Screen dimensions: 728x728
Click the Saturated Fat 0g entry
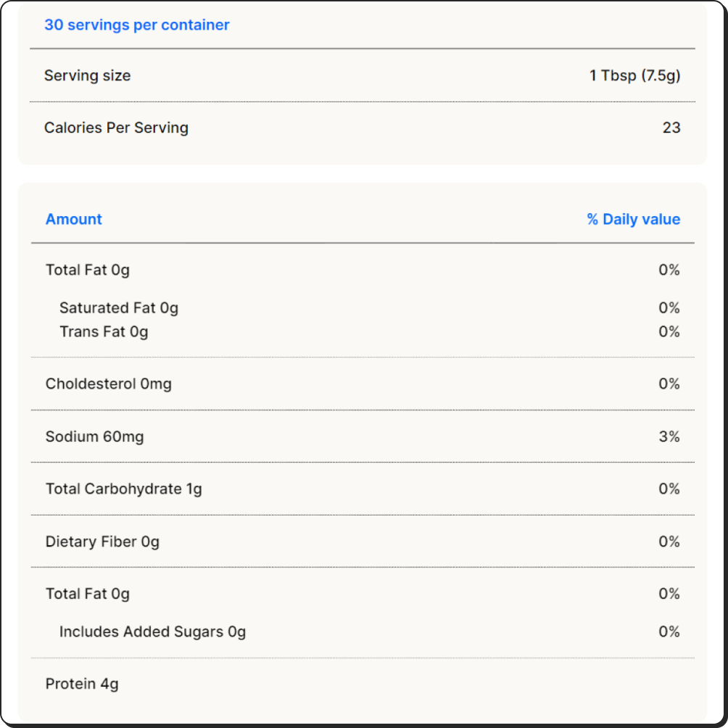pyautogui.click(x=119, y=308)
